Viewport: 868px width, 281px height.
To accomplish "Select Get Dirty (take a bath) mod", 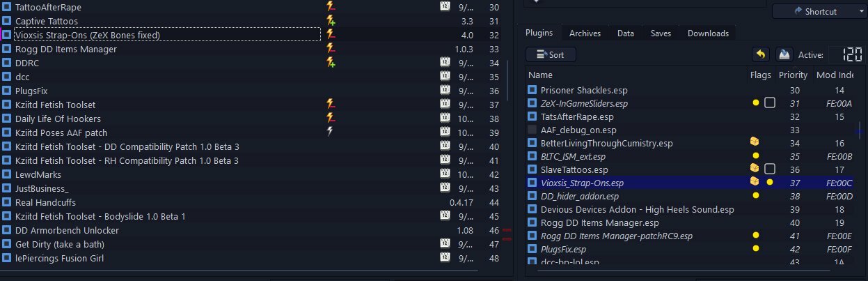I will [x=61, y=244].
